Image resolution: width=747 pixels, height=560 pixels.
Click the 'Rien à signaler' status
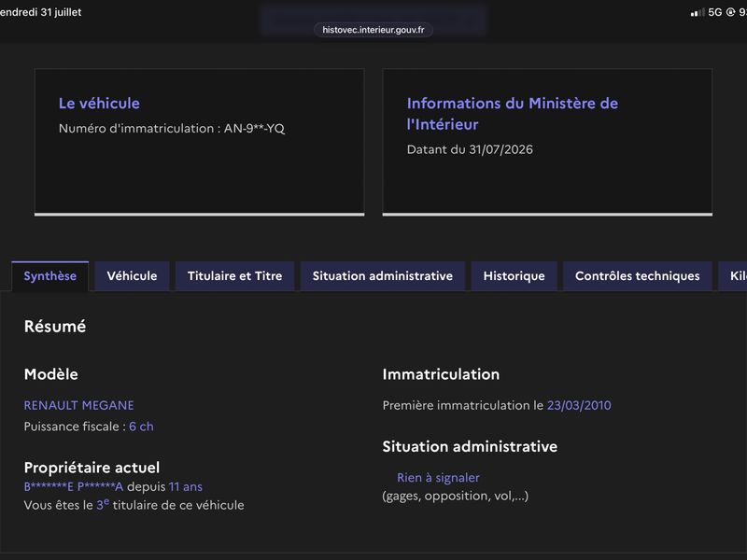pos(438,478)
